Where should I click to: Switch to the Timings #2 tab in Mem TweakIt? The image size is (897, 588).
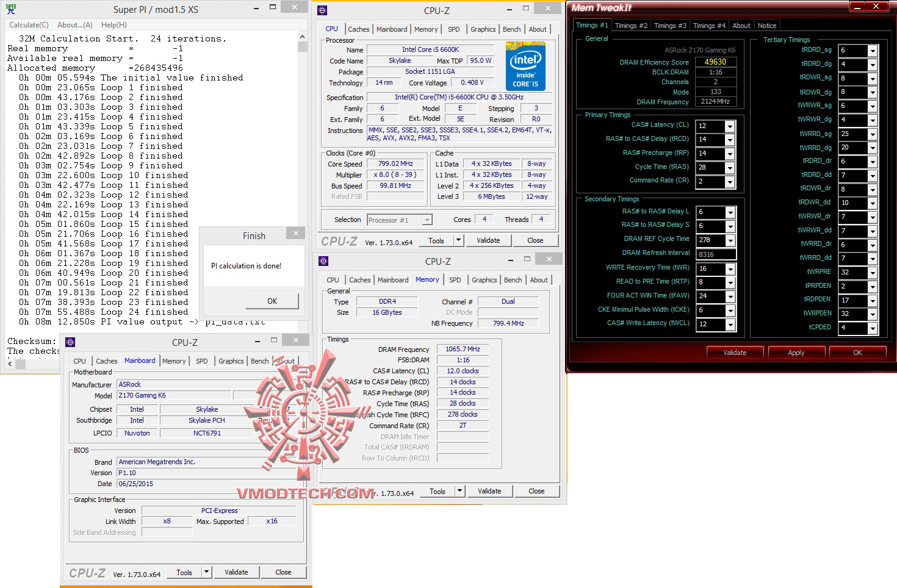[x=631, y=26]
